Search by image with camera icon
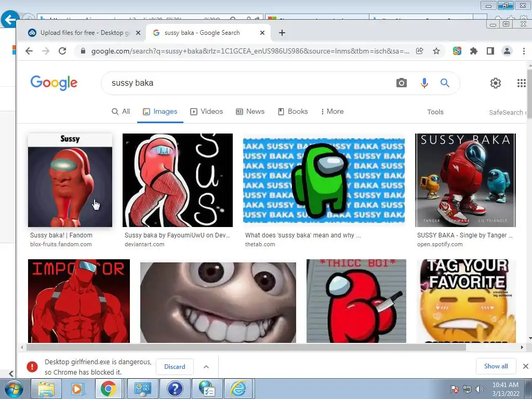This screenshot has height=399, width=532. (402, 83)
